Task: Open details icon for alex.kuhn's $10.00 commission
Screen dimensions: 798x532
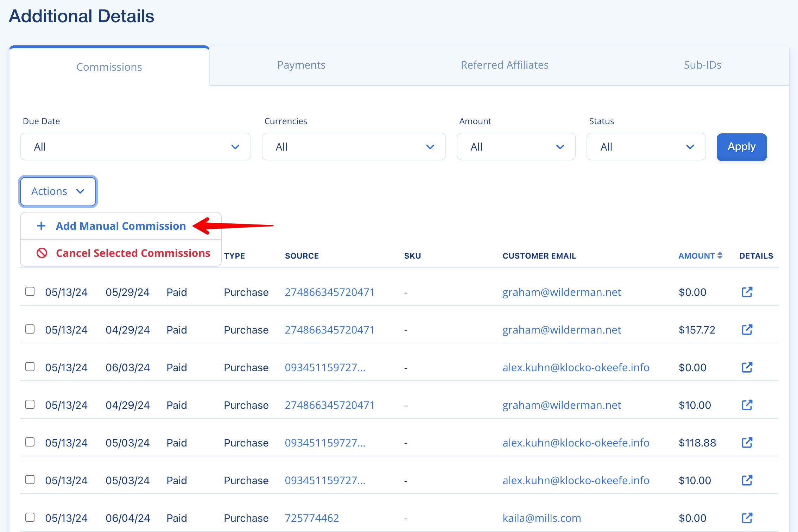Action: (747, 480)
